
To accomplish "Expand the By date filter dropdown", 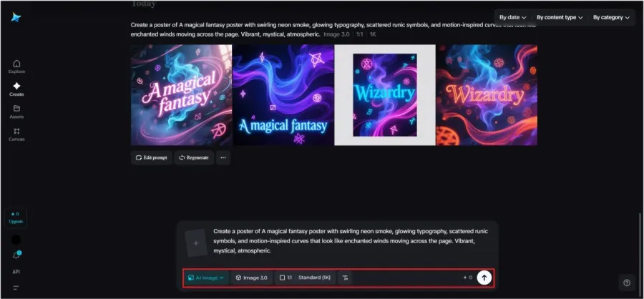I will click(x=512, y=16).
